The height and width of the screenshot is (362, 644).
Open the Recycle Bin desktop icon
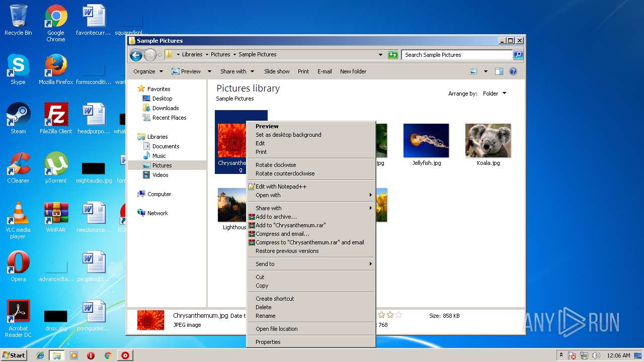pyautogui.click(x=18, y=20)
